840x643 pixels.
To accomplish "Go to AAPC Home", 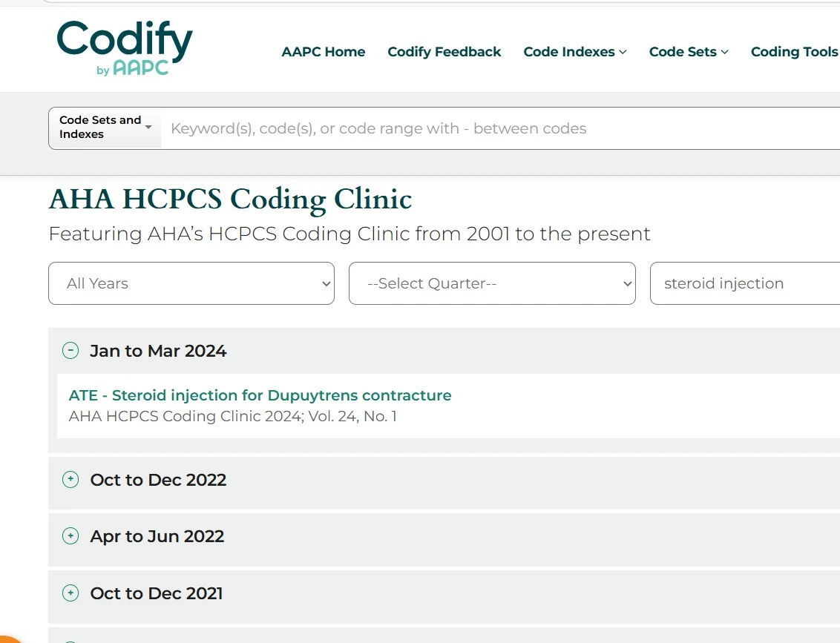I will (324, 52).
